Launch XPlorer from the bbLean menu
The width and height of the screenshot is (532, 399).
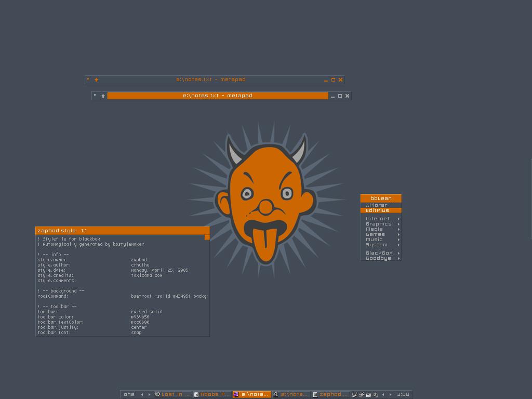[381, 205]
